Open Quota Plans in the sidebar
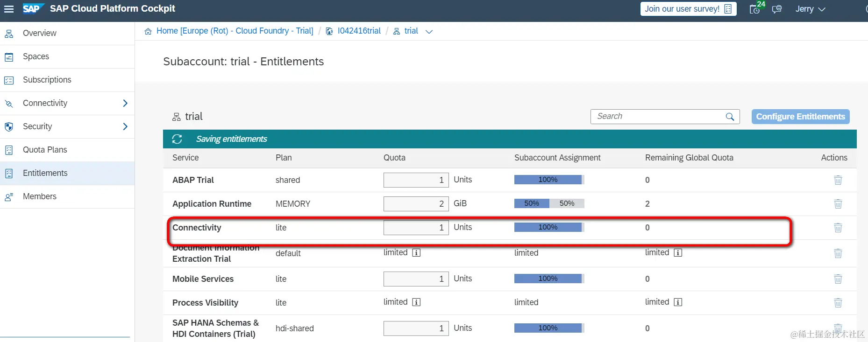The image size is (868, 342). 67,150
